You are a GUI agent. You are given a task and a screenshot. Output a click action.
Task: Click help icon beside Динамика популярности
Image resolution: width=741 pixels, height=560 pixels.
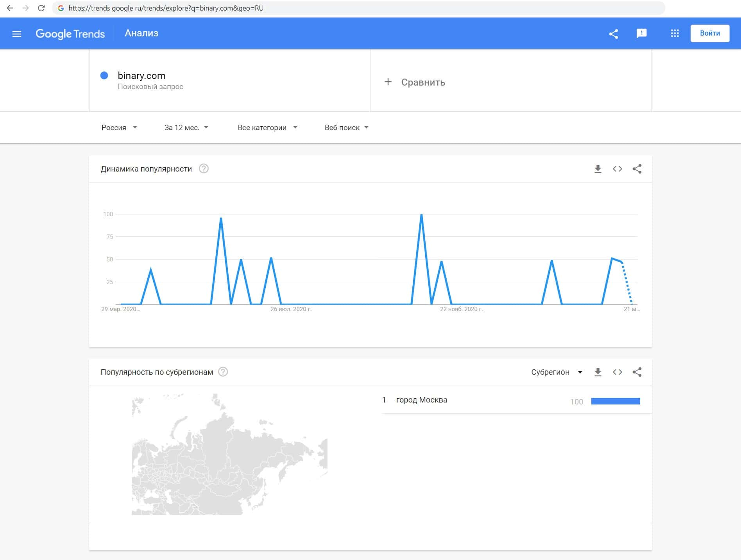(204, 168)
